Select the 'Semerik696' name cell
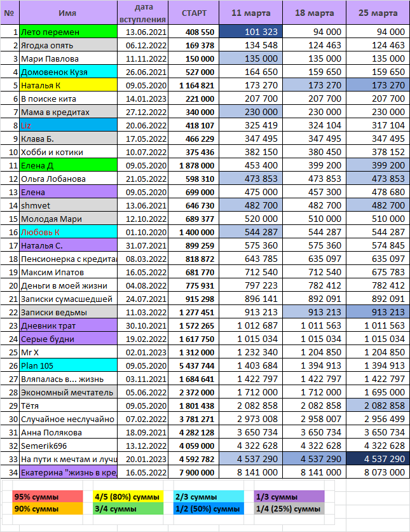This screenshot has height=532, width=410. 68,446
